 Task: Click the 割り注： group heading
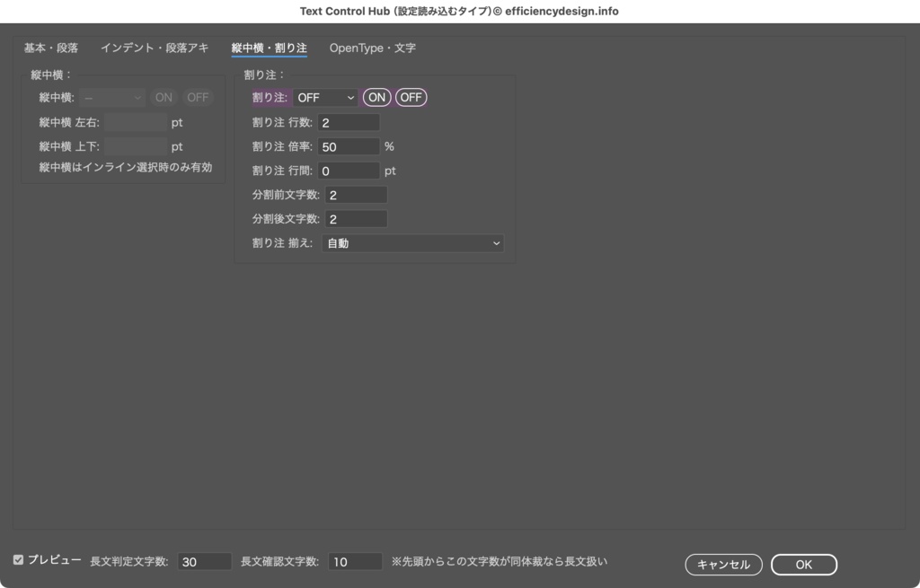[264, 75]
